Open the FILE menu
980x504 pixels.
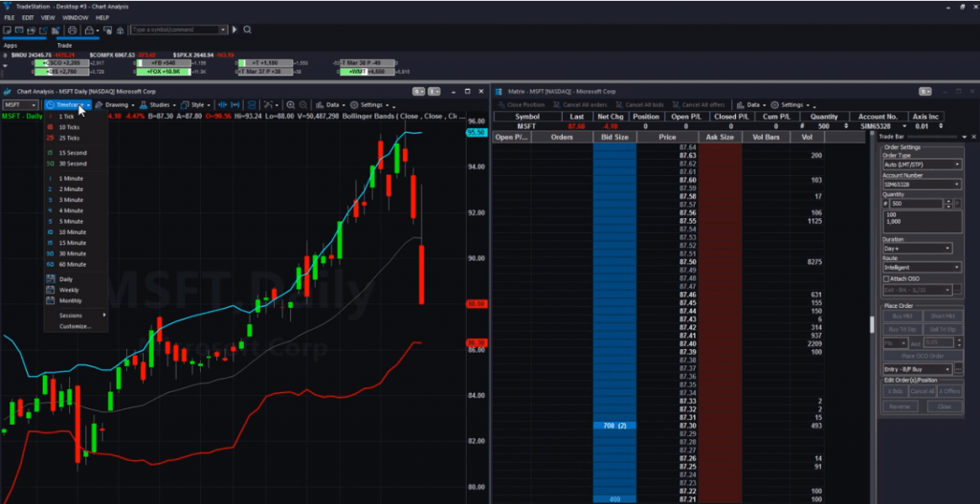pyautogui.click(x=10, y=18)
